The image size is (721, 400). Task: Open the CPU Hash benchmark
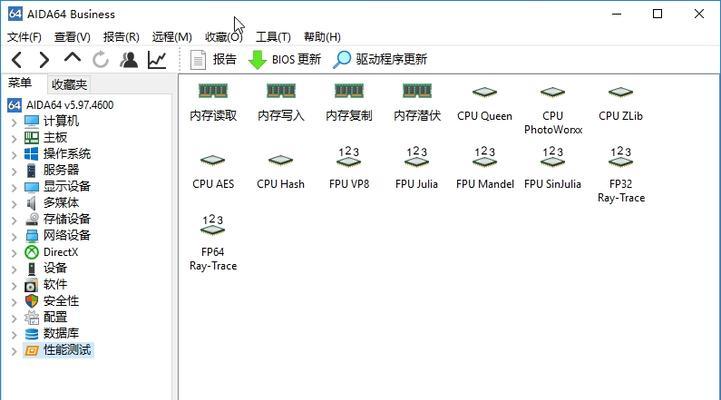[280, 171]
